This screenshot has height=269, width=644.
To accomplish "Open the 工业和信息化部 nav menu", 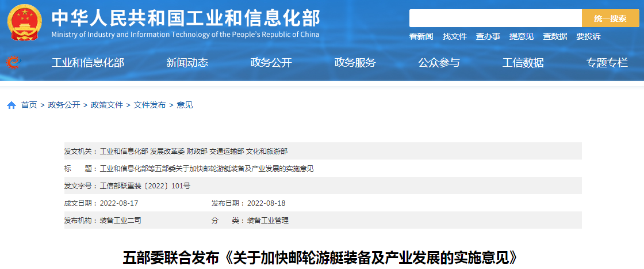I will pos(88,63).
